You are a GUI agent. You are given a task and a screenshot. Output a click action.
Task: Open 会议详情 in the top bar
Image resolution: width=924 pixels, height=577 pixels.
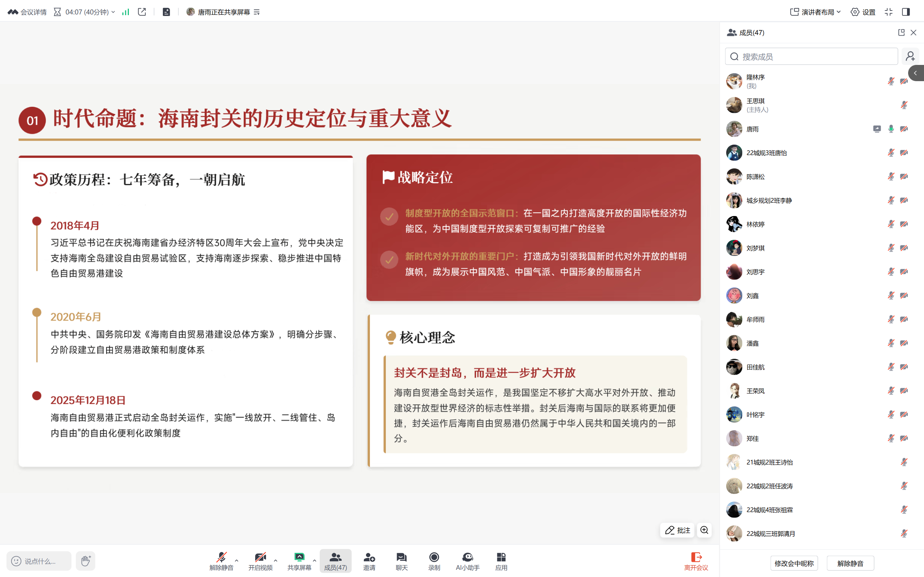pos(27,12)
